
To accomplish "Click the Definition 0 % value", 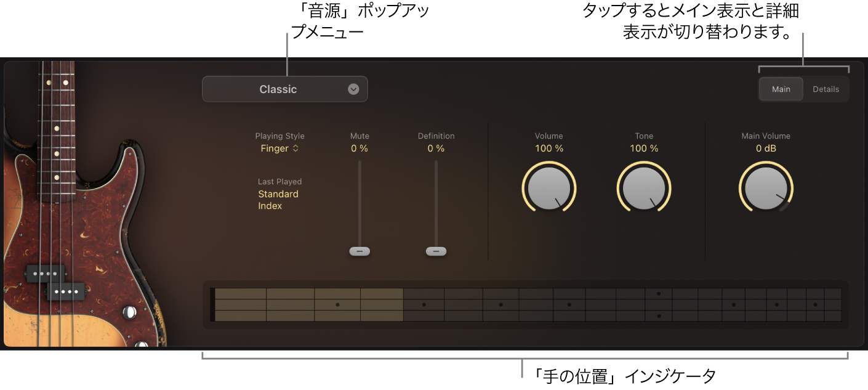I will pyautogui.click(x=436, y=148).
